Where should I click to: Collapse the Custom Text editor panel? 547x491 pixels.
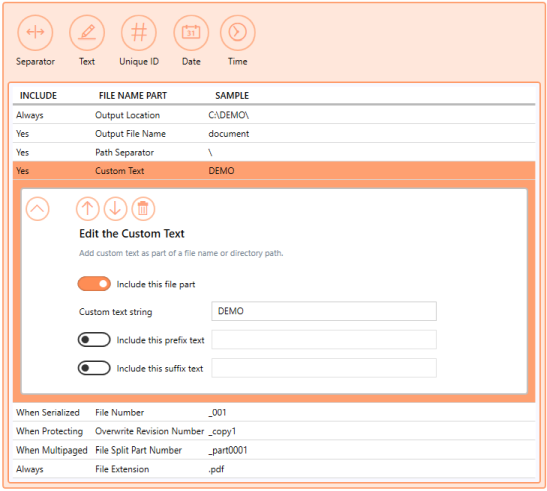pyautogui.click(x=37, y=209)
